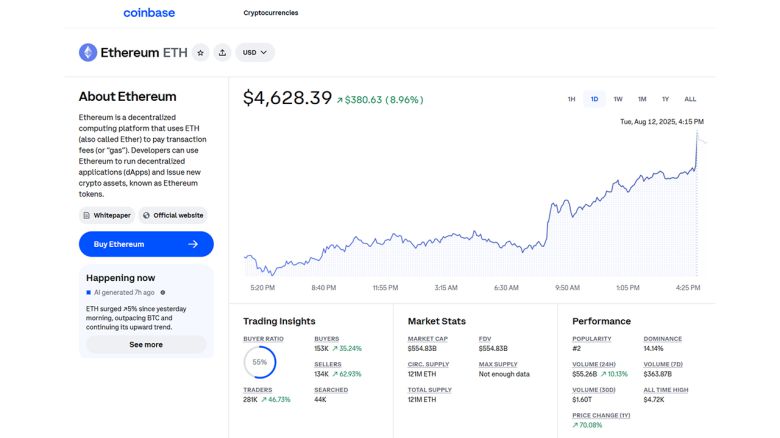Show the ALL time chart range
This screenshot has height=438, width=780.
click(x=690, y=99)
